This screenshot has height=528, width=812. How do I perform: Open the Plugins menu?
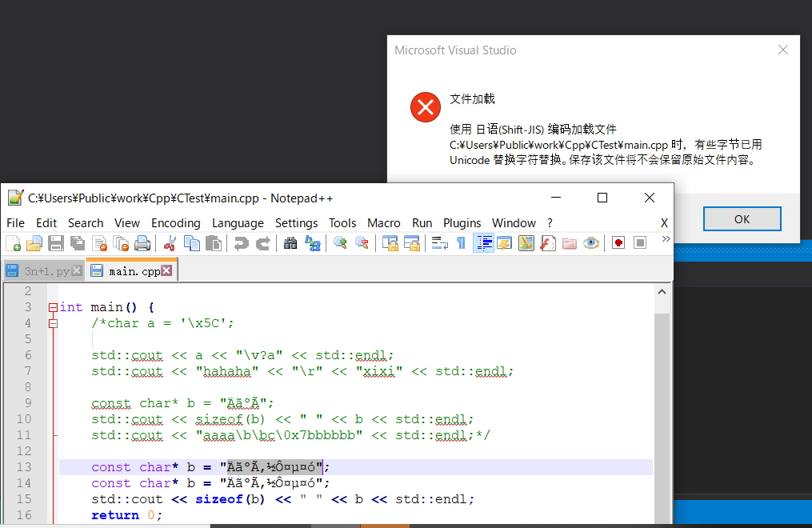462,222
